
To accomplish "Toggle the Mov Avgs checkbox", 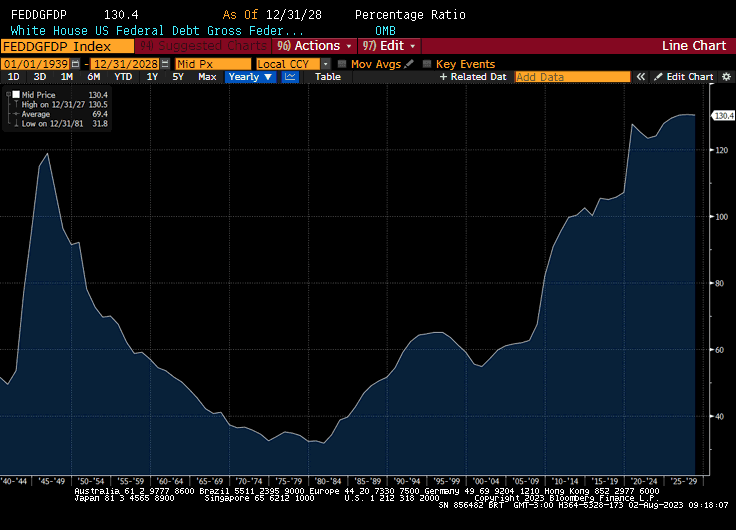I will point(342,64).
